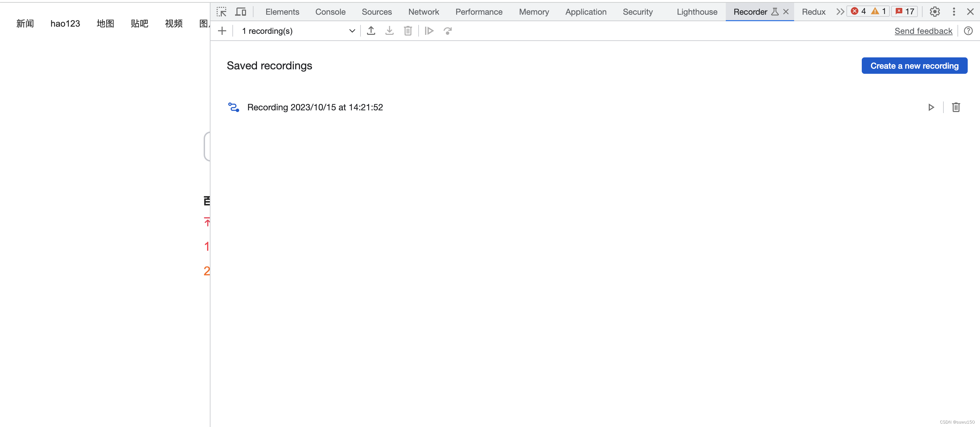The height and width of the screenshot is (427, 980).
Task: Click the inspect element selector icon
Action: (221, 12)
